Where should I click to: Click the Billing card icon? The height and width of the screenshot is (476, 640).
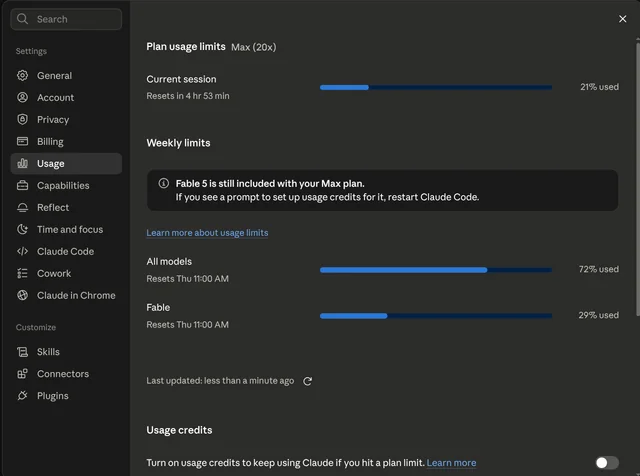pyautogui.click(x=22, y=141)
